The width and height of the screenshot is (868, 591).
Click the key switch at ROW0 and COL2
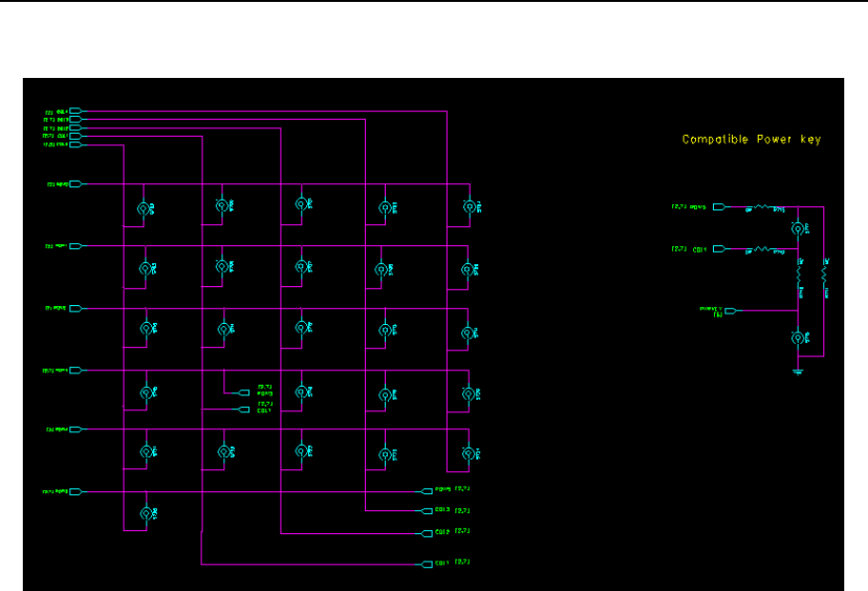(301, 204)
